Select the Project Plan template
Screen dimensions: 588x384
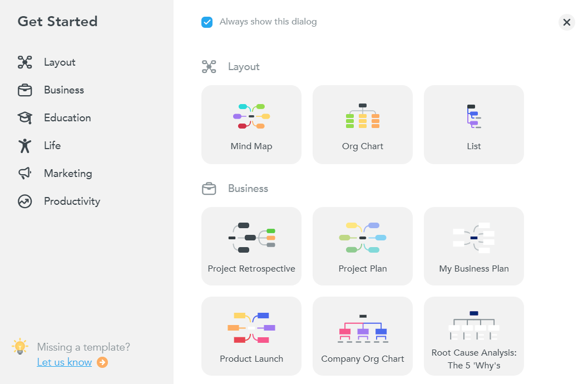click(x=362, y=246)
